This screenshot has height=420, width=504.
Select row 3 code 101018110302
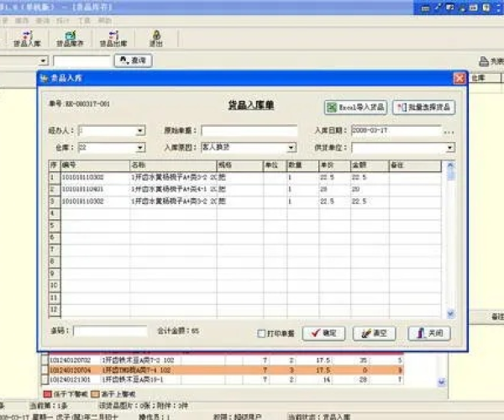click(x=83, y=201)
